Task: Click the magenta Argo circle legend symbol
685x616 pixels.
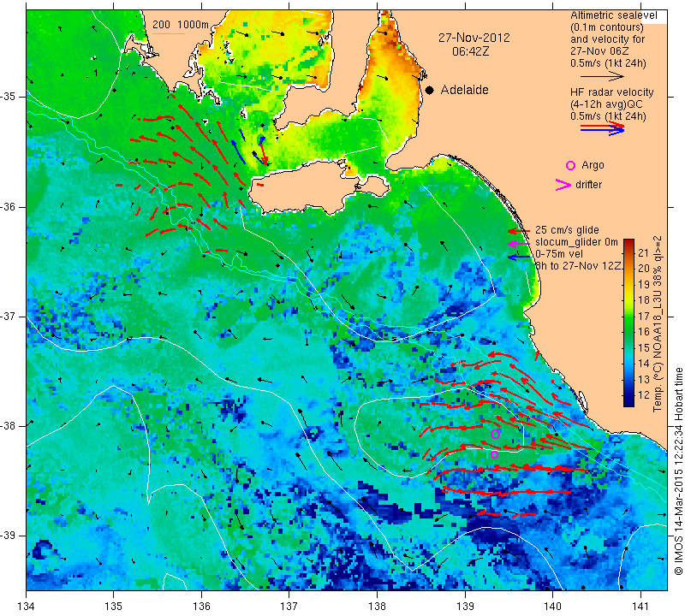Action: point(570,165)
